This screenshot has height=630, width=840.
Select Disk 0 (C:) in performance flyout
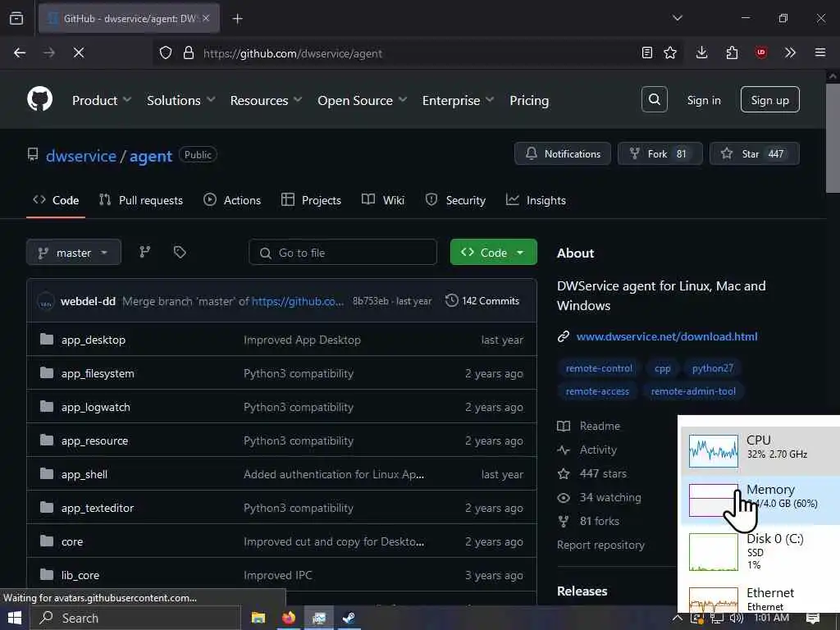pyautogui.click(x=760, y=551)
